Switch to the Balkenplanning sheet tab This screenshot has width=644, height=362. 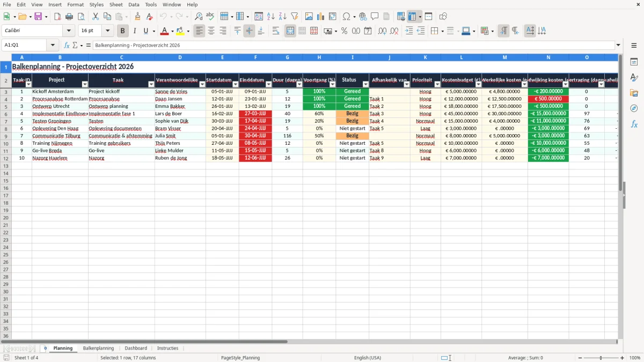tap(98, 348)
